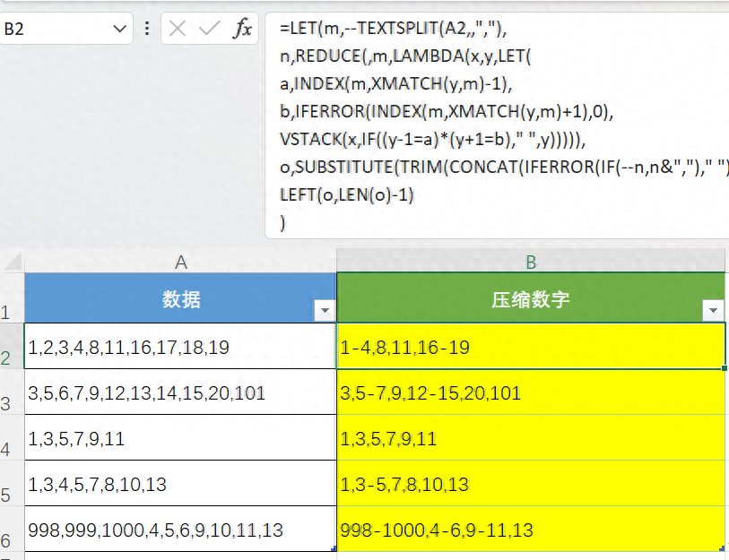Click result cell 998-1000,4-6,9-11,13

tap(531, 529)
